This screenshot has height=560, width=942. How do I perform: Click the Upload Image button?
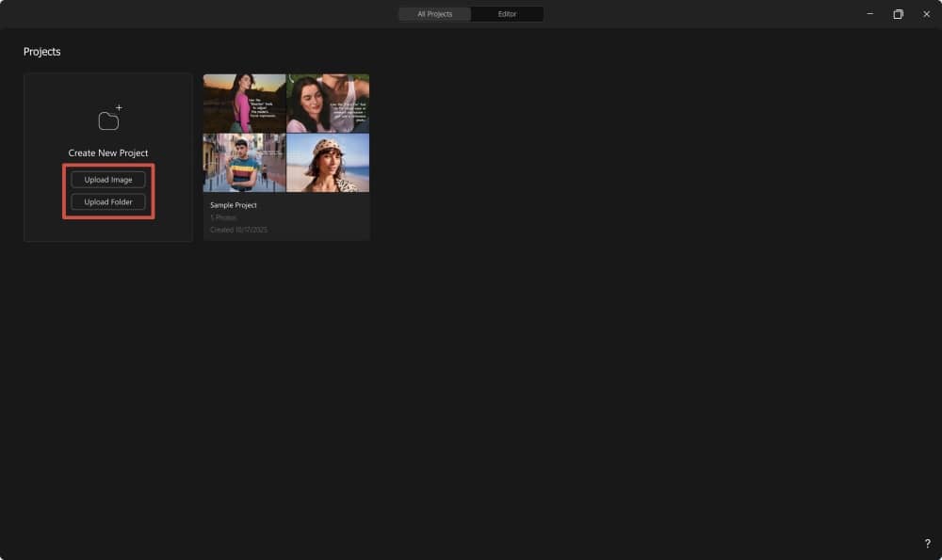pos(108,179)
